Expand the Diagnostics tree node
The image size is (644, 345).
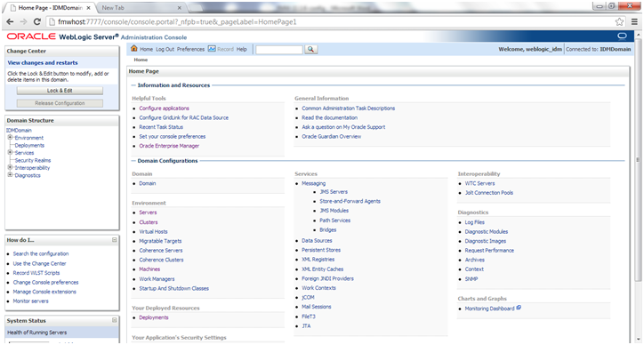pos(10,175)
